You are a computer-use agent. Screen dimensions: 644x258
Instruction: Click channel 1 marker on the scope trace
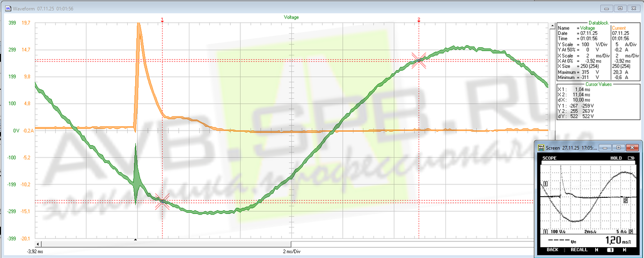coord(545,184)
